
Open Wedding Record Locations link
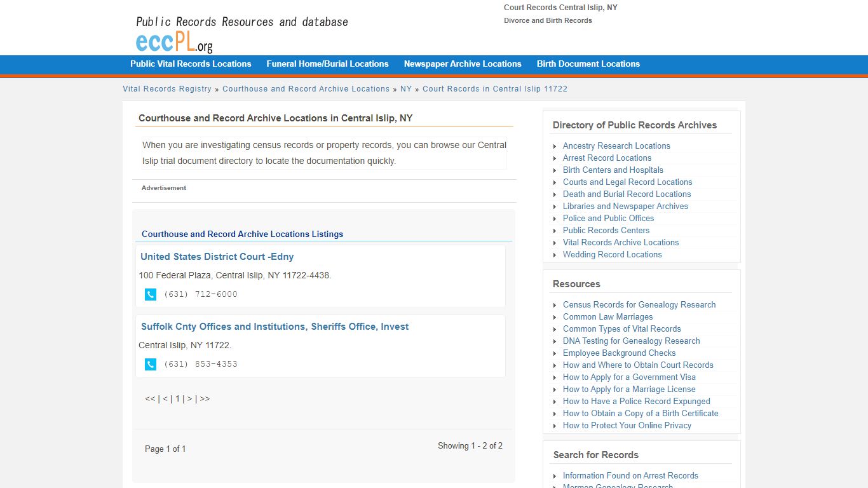613,254
